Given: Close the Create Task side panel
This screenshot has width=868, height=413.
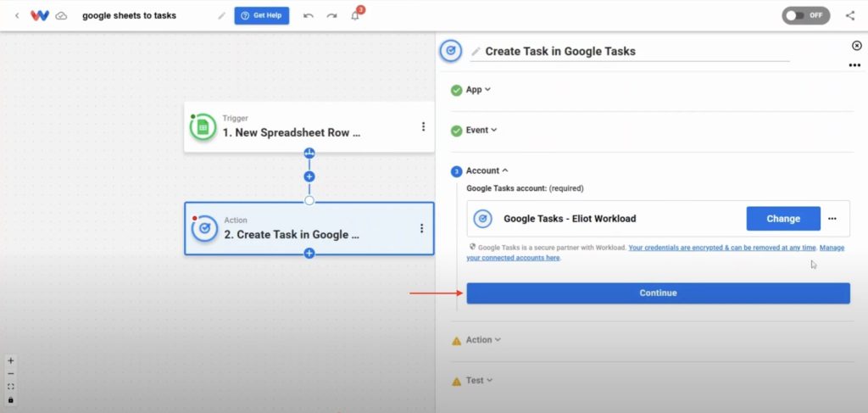Looking at the screenshot, I should coord(856,46).
